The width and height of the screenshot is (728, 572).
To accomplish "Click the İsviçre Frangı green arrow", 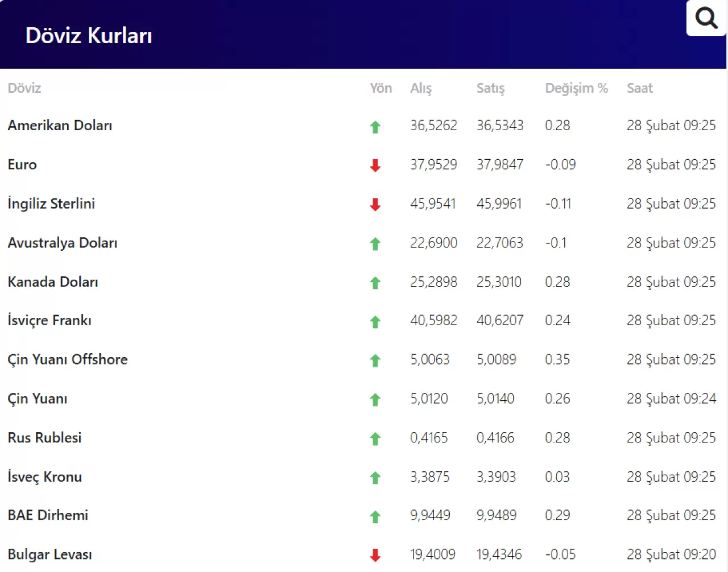I will pyautogui.click(x=375, y=322).
